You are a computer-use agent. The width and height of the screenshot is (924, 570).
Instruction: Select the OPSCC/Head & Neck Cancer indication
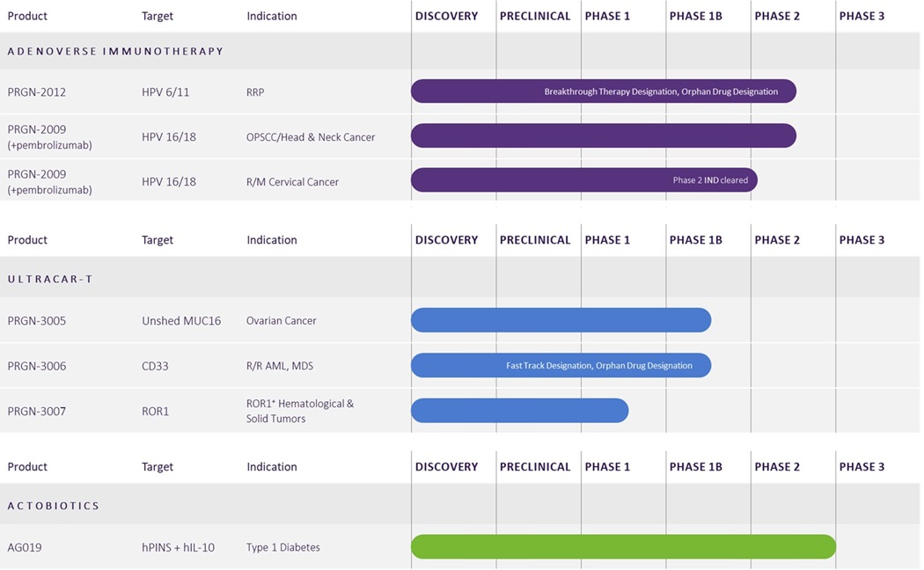(x=311, y=137)
